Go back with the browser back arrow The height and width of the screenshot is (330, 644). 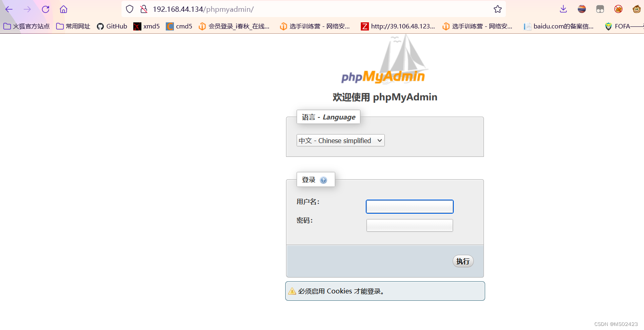(9, 9)
